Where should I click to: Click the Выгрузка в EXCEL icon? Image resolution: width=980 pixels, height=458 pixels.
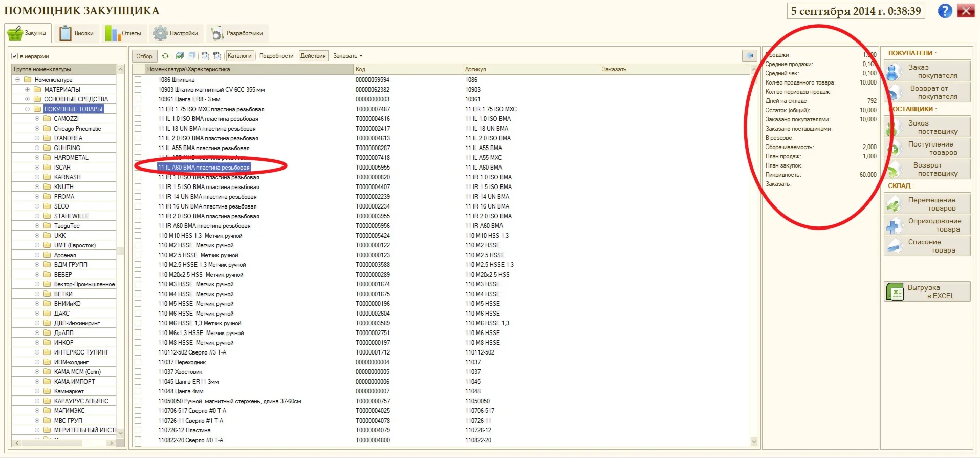pyautogui.click(x=896, y=292)
